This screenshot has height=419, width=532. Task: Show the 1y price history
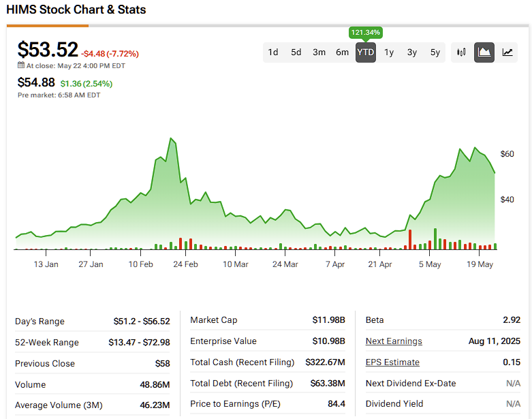point(389,52)
